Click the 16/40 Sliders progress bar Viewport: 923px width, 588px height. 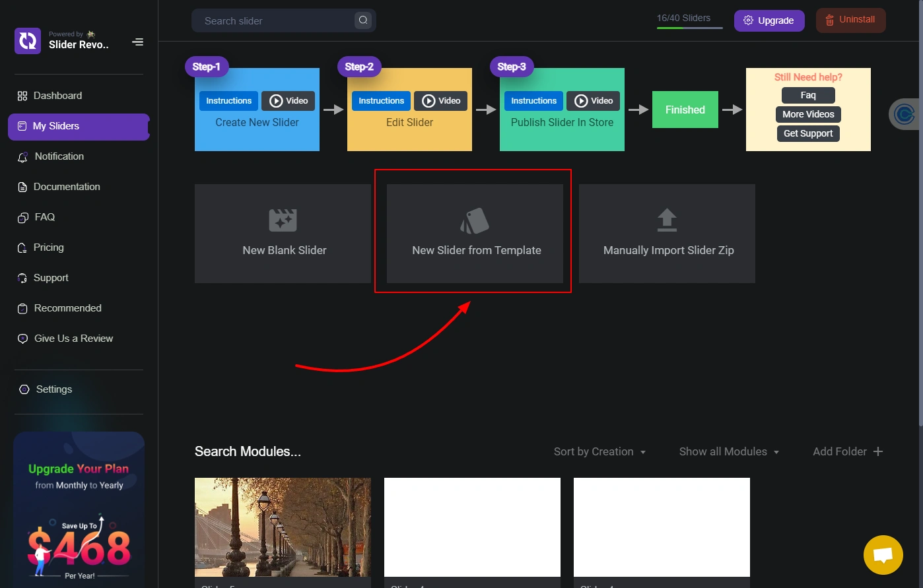click(690, 28)
